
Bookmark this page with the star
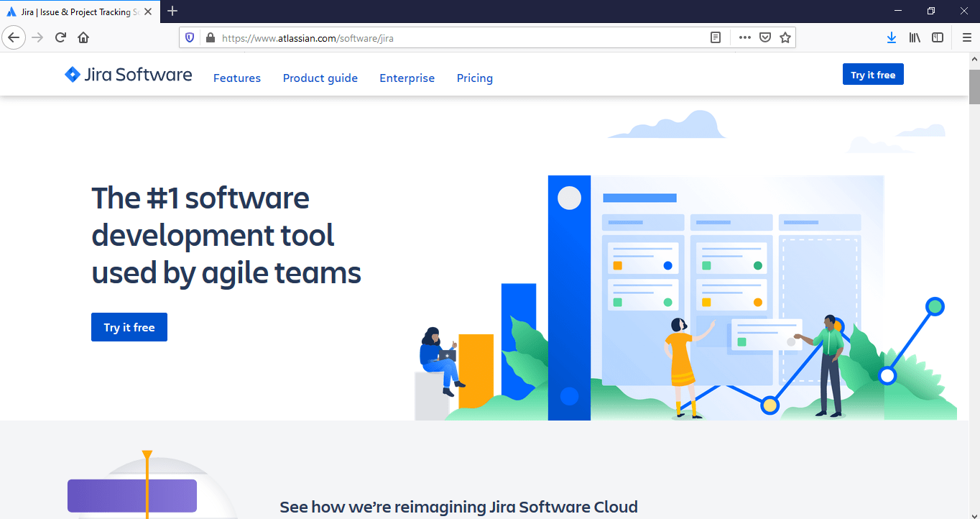click(785, 37)
